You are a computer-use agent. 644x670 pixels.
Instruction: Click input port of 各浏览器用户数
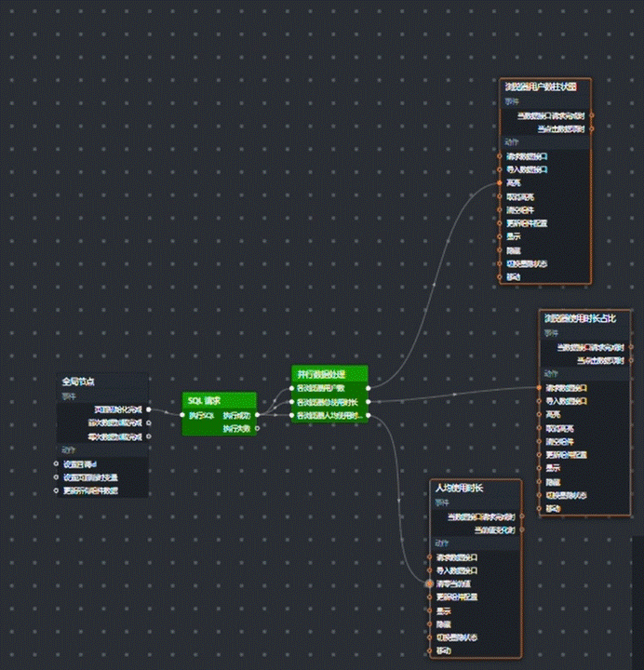(292, 388)
